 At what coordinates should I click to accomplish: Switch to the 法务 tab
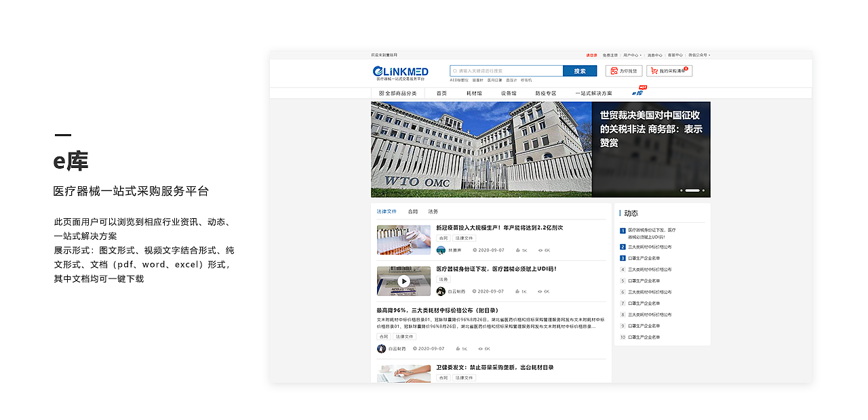click(x=433, y=212)
